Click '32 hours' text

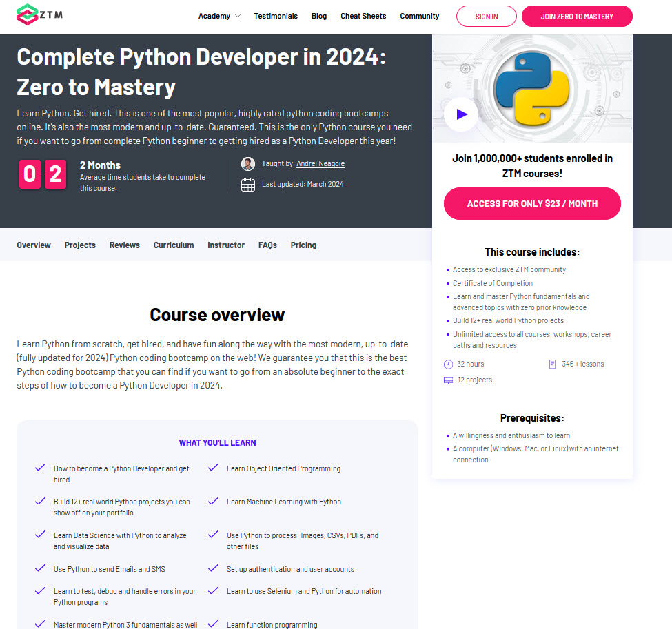pyautogui.click(x=470, y=364)
